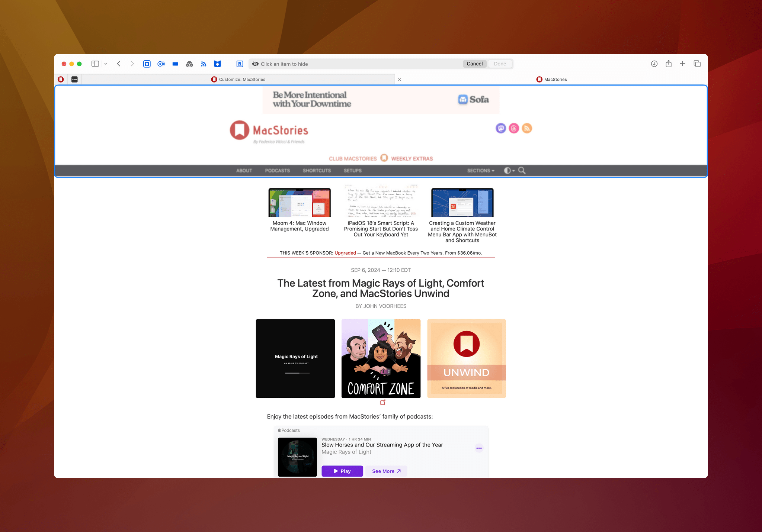Open the About menu item
Image resolution: width=762 pixels, height=532 pixels.
[x=244, y=171]
